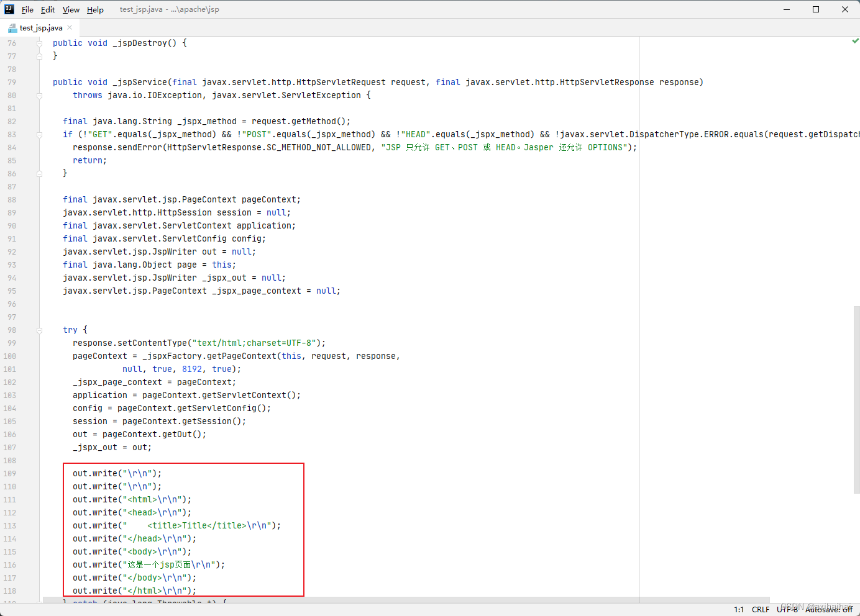Click the fold end marker at line 77
This screenshot has width=860, height=616.
(39, 56)
